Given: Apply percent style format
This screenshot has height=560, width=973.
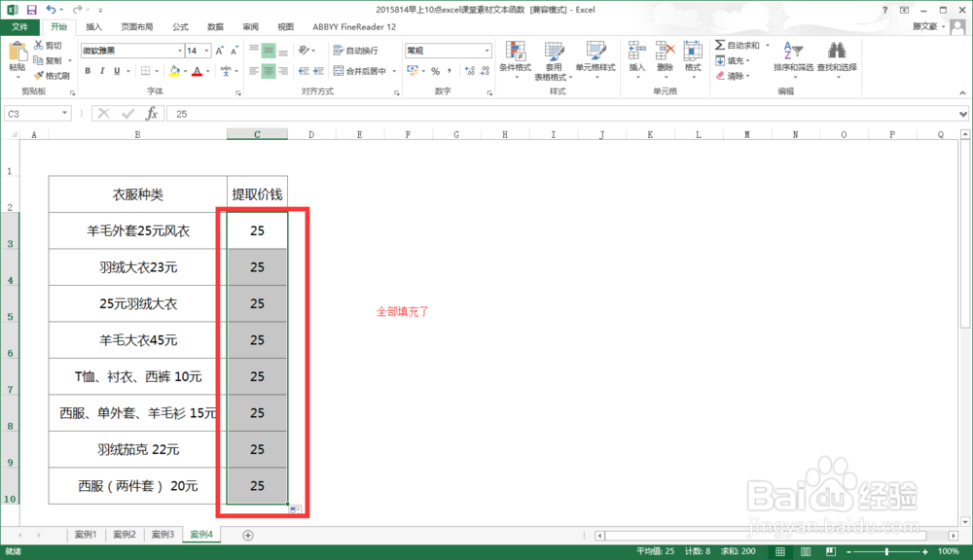Looking at the screenshot, I should tap(435, 71).
